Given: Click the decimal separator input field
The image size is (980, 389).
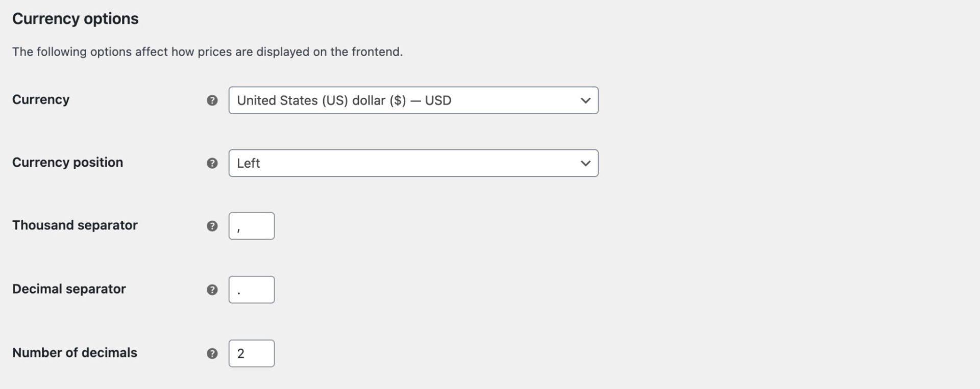Looking at the screenshot, I should click(x=251, y=289).
